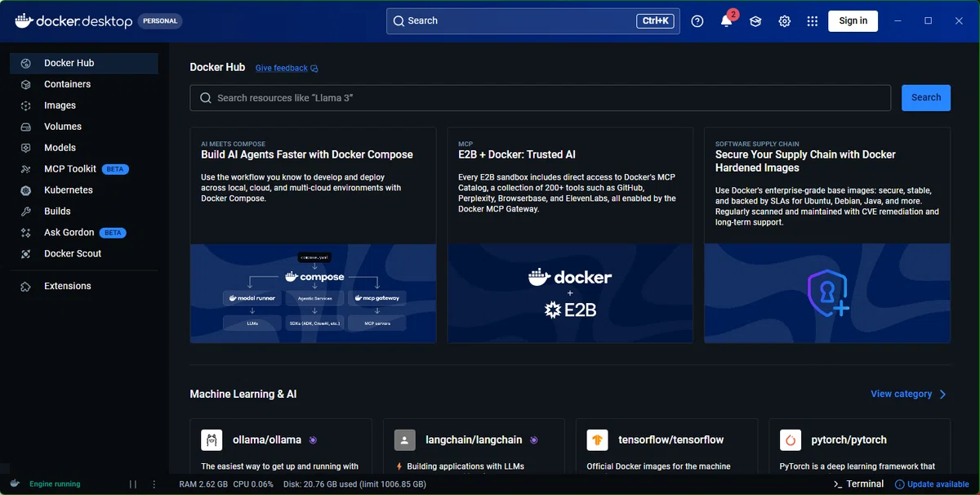Open the E2B + Docker Trusted AI card
The height and width of the screenshot is (495, 980).
coord(570,234)
